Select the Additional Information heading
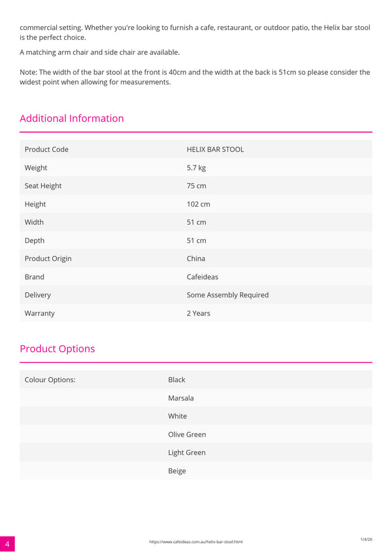Image resolution: width=392 pixels, height=555 pixels. [72, 118]
